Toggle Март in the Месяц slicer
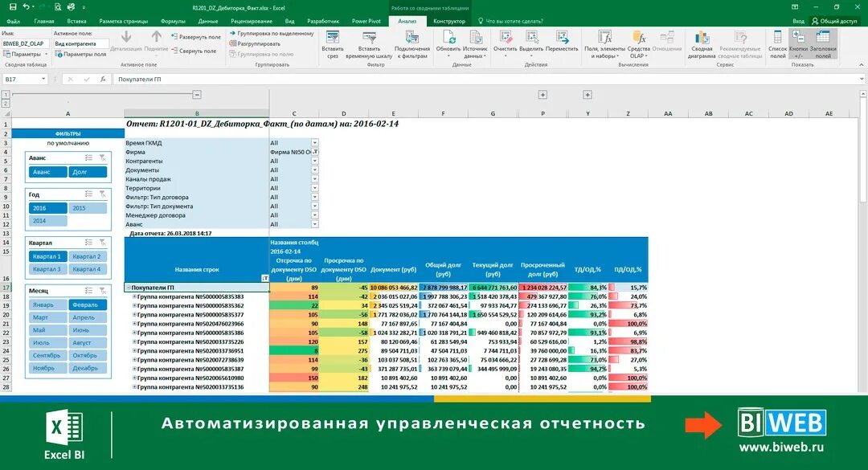The width and height of the screenshot is (868, 470). (x=47, y=317)
